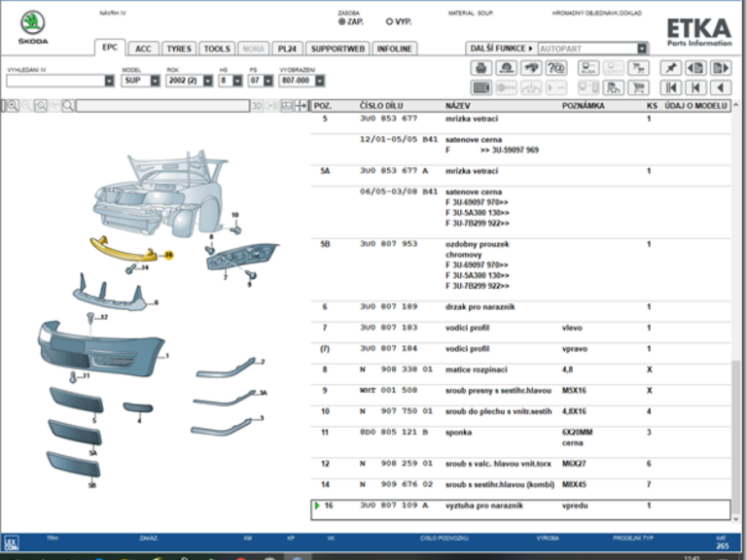
Task: Switch to the TYRES tab
Action: (178, 49)
